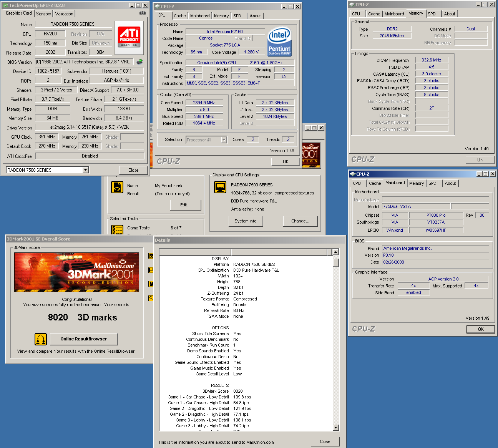Click the title bar icon of the CPU-Z Memory window

pos(352,5)
